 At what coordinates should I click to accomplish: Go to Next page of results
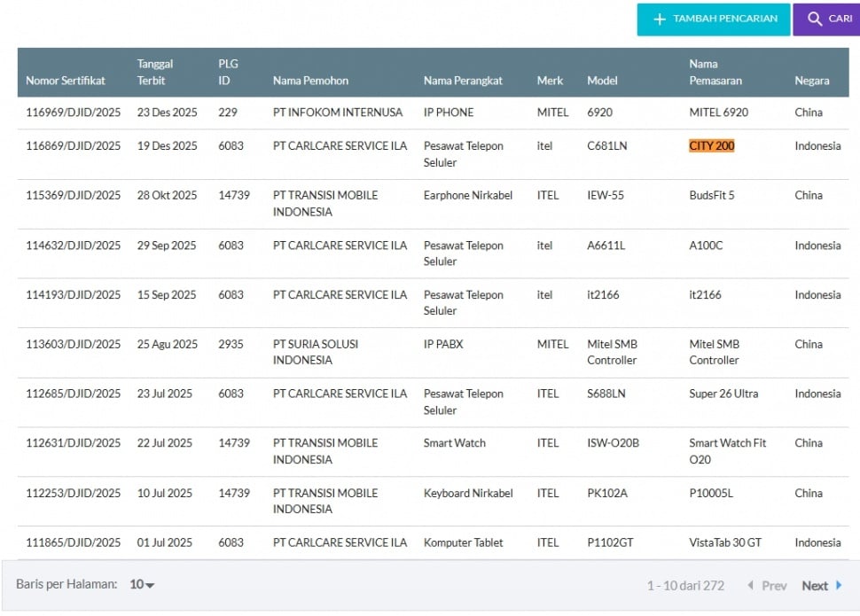click(x=815, y=585)
